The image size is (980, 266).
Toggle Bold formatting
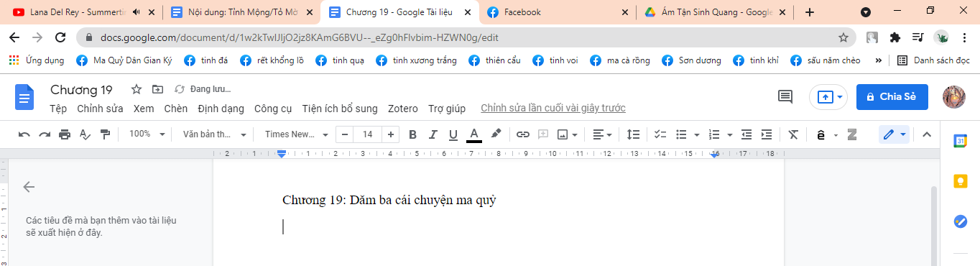(x=412, y=134)
